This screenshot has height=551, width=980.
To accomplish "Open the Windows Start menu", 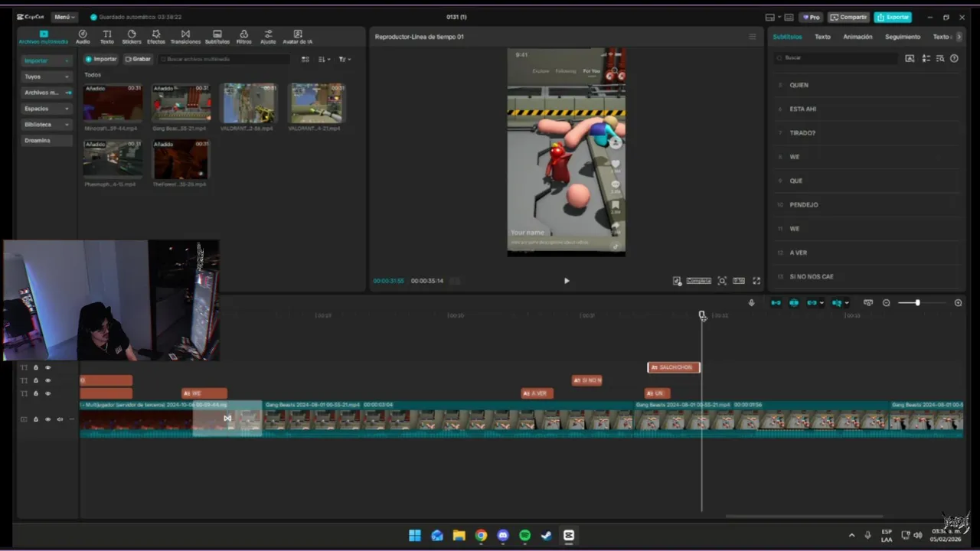I will 415,536.
